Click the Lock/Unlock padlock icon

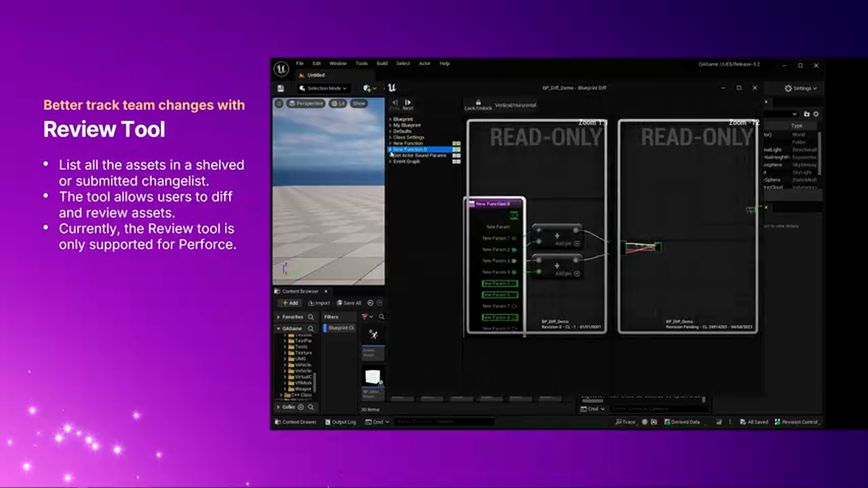pos(478,102)
